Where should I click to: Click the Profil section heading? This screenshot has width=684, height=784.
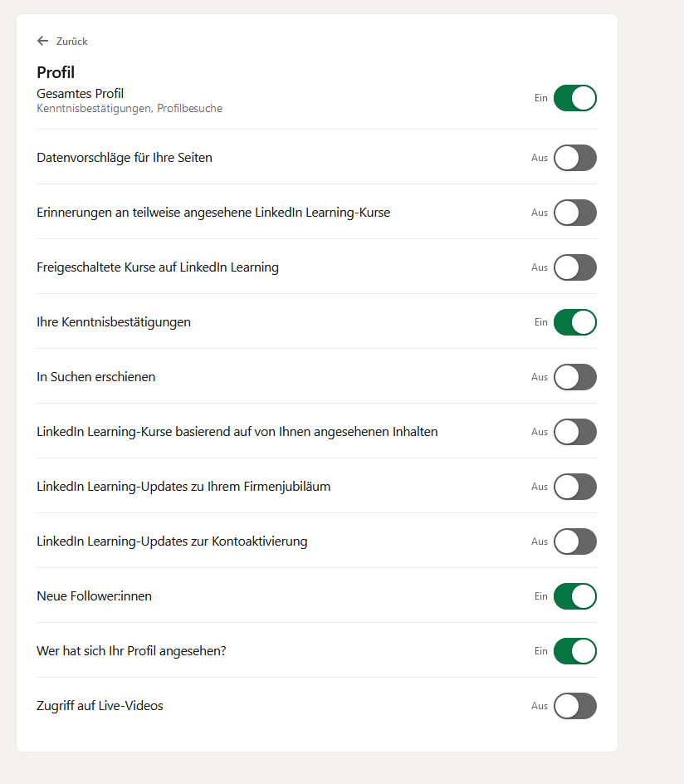56,72
